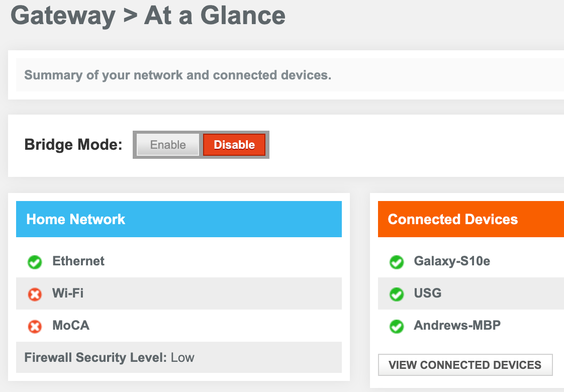Click the green check icon beside Ethernet
564x392 pixels.
[35, 262]
